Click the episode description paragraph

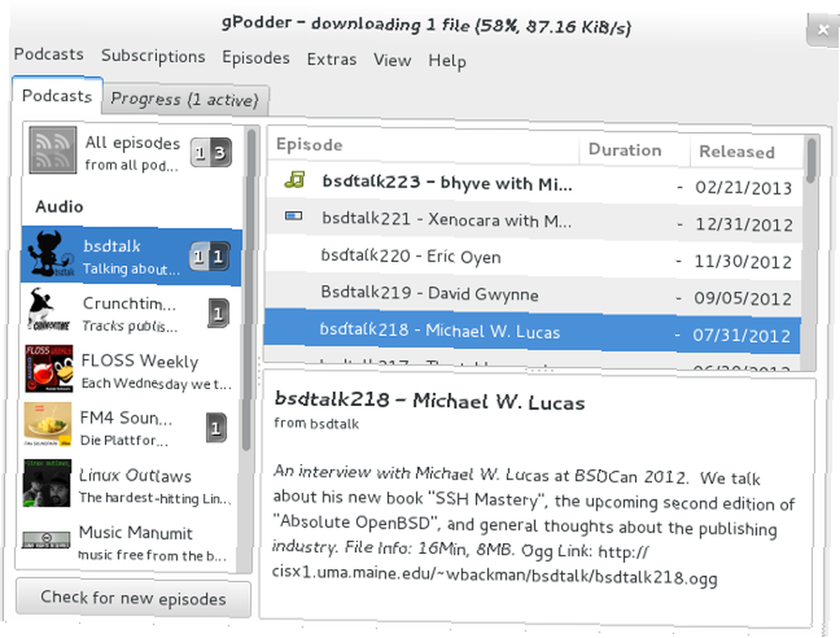[x=533, y=525]
